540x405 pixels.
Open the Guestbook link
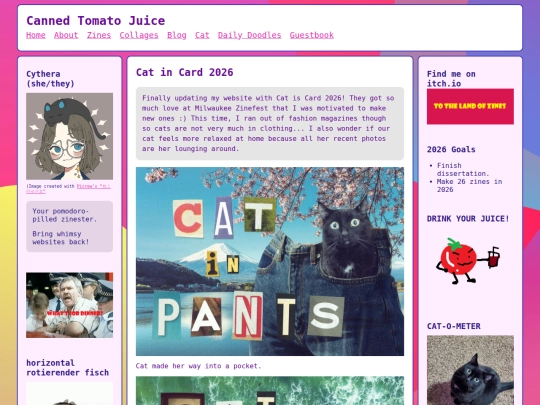click(312, 35)
